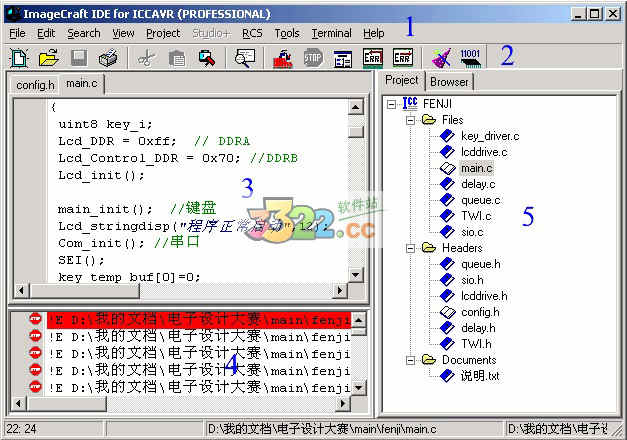The image size is (627, 440).
Task: Select lcddrive.c in the project tree
Action: tap(484, 152)
